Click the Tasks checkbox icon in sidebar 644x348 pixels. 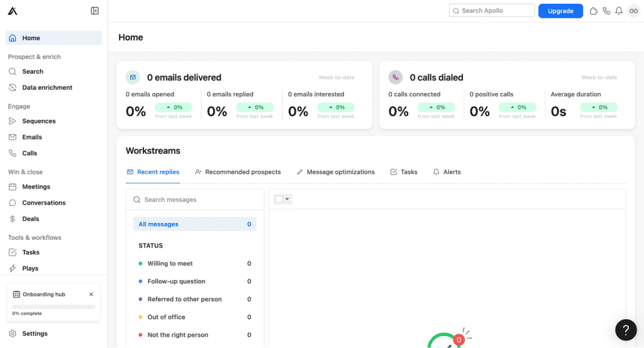coord(13,253)
